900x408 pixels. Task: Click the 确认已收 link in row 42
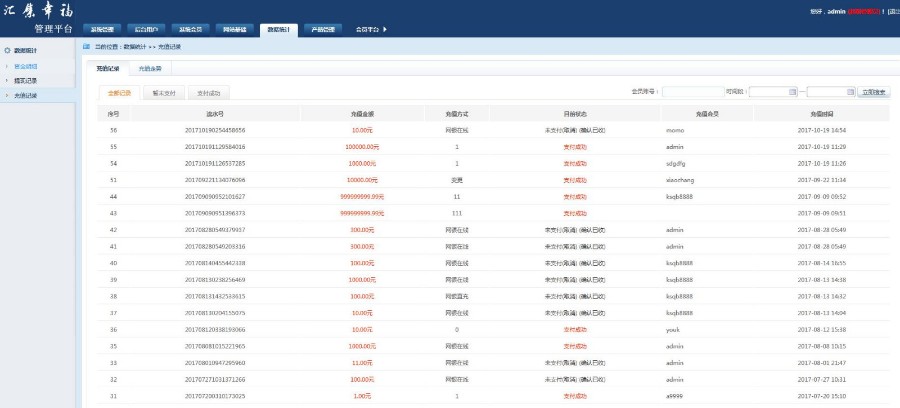point(593,230)
